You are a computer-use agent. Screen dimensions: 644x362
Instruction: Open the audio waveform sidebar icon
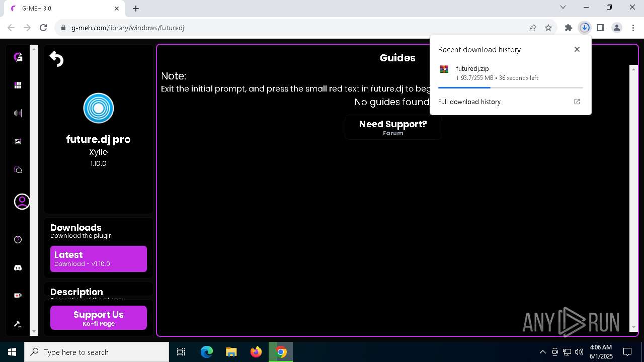click(18, 113)
